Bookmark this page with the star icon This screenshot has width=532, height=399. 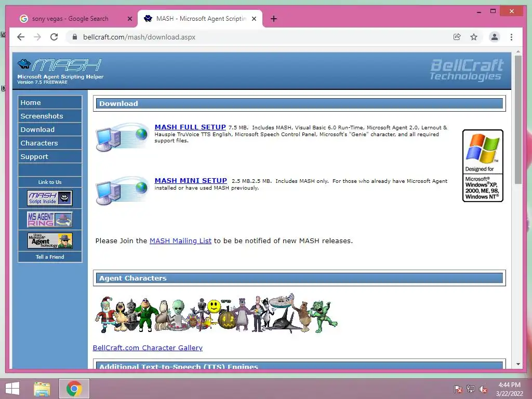coord(474,37)
